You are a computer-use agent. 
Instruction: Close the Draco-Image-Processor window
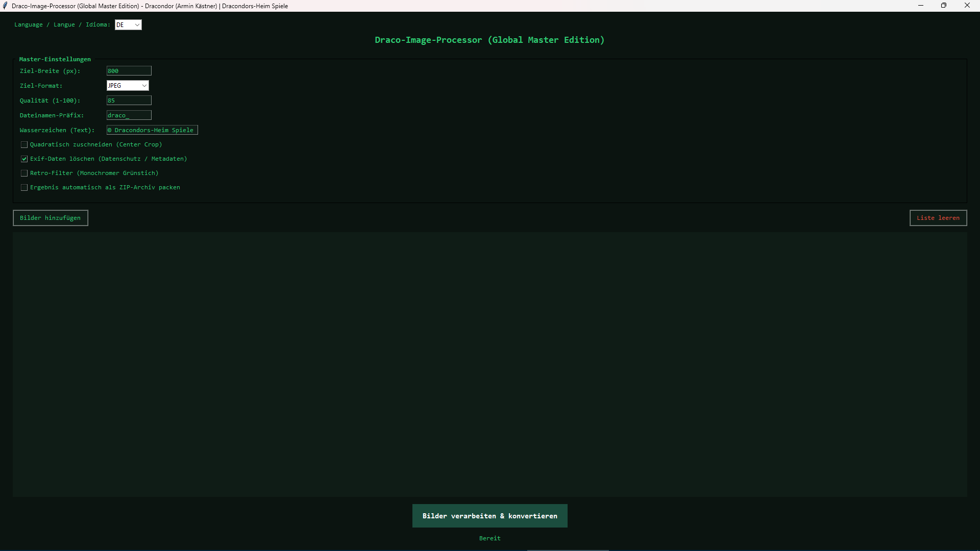967,6
